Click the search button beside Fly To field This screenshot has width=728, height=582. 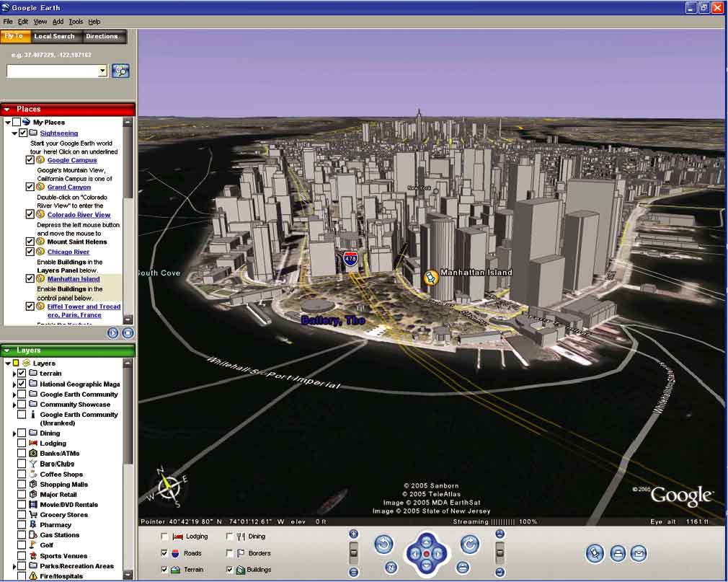[x=120, y=71]
